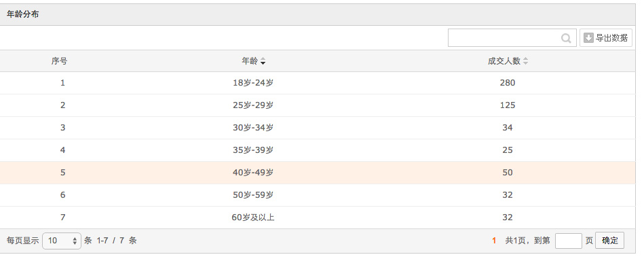Screen dimensions: 644x259
Task: Sort by 年龄 column arrow icon
Action: pyautogui.click(x=263, y=62)
